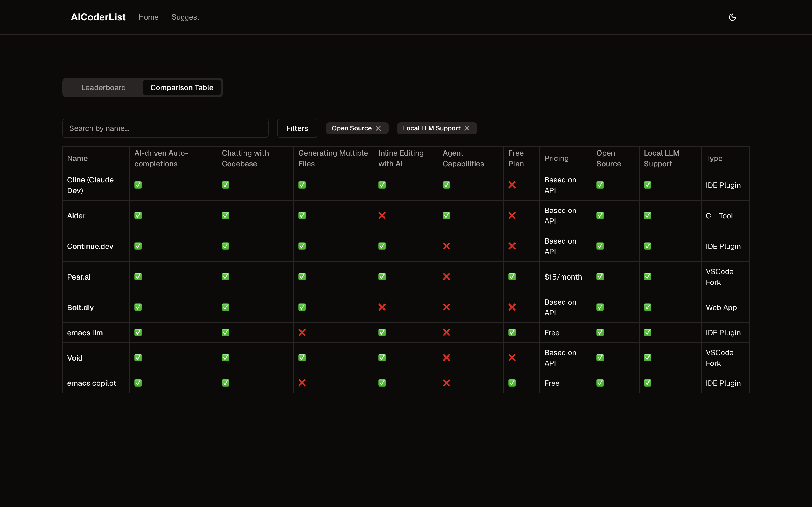Remove the Open Source filter chip
The image size is (812, 507).
[379, 128]
